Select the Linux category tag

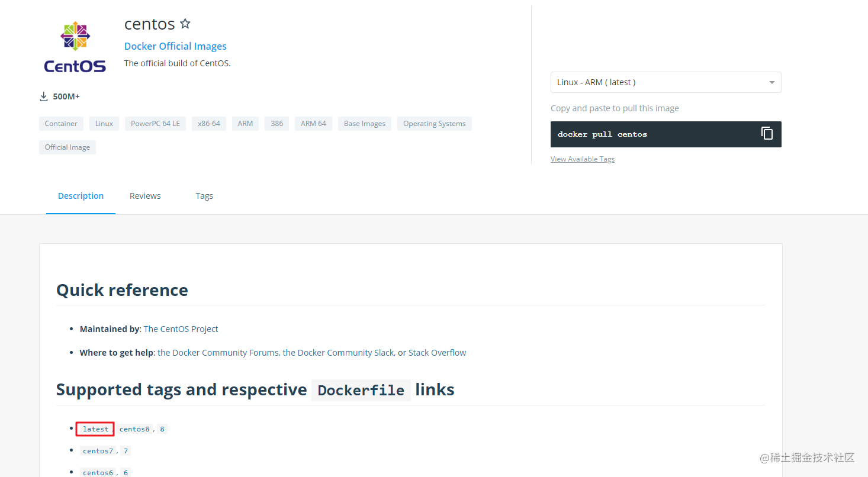(x=104, y=124)
